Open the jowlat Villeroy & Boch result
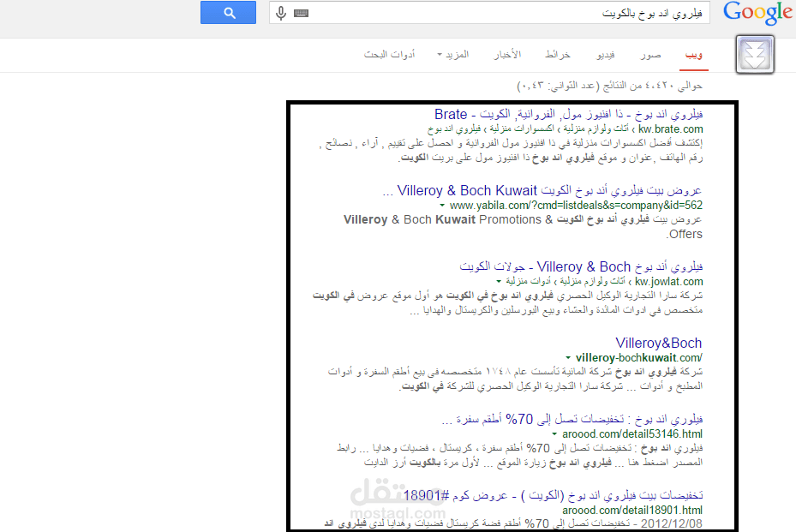This screenshot has width=796, height=532. tap(581, 266)
